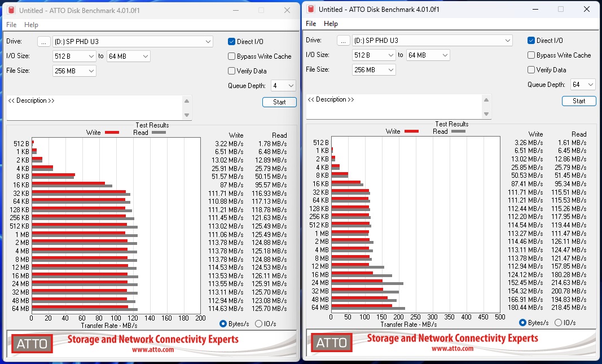602x364 pixels.
Task: Click description scroll up arrow in right window
Action: (486, 100)
